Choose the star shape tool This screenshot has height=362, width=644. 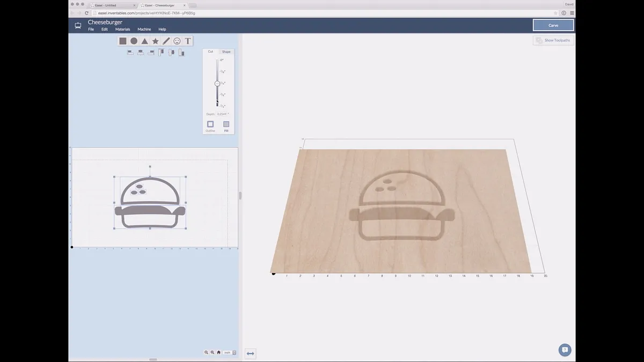tap(156, 41)
